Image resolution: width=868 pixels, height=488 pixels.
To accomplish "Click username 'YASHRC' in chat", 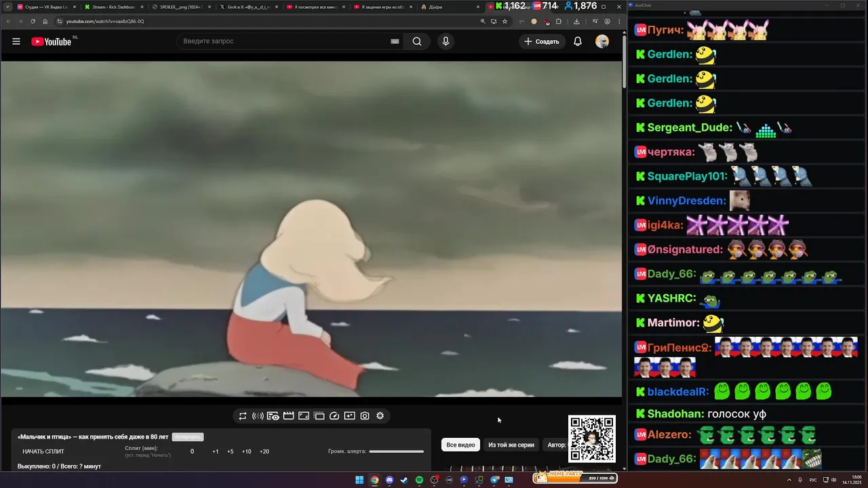I will (x=671, y=298).
